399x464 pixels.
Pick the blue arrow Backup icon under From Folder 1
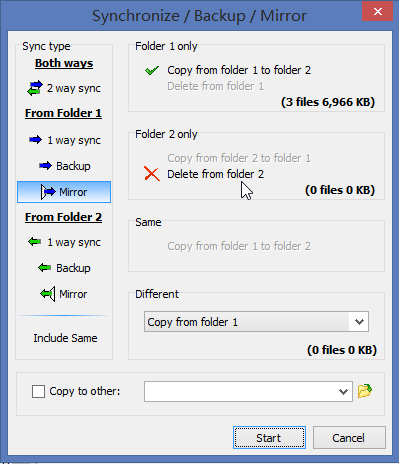point(45,165)
